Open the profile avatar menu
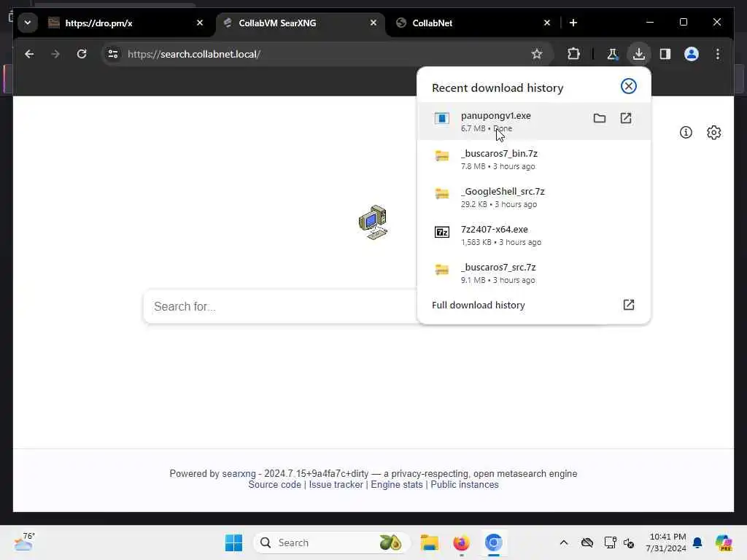This screenshot has width=747, height=560. [692, 54]
